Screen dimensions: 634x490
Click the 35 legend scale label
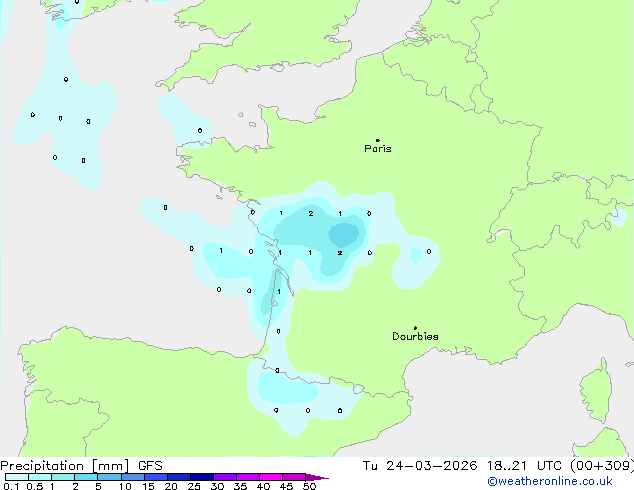coord(240,486)
